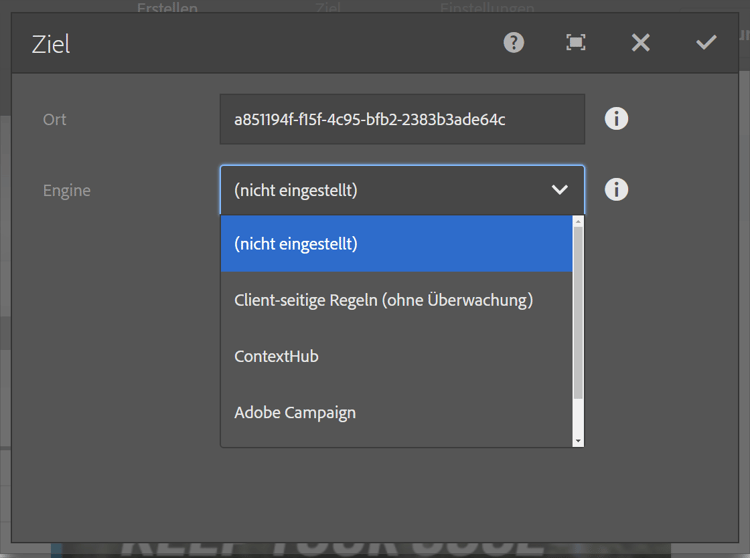Click the dropdown list scrollbar thumb
This screenshot has width=750, height=558.
(x=578, y=313)
